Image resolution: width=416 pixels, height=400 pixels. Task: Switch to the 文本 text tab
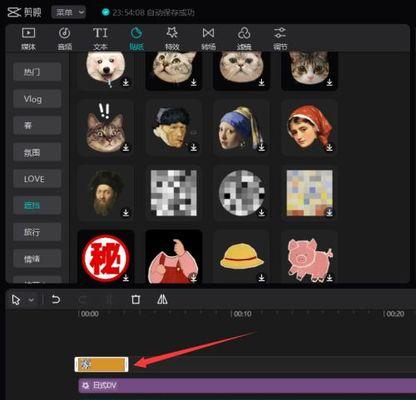pos(100,39)
